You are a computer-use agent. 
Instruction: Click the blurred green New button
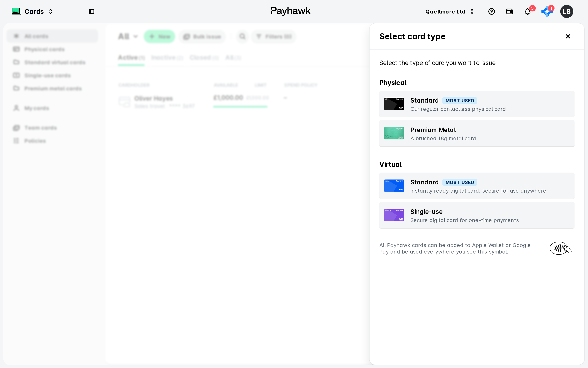click(159, 37)
